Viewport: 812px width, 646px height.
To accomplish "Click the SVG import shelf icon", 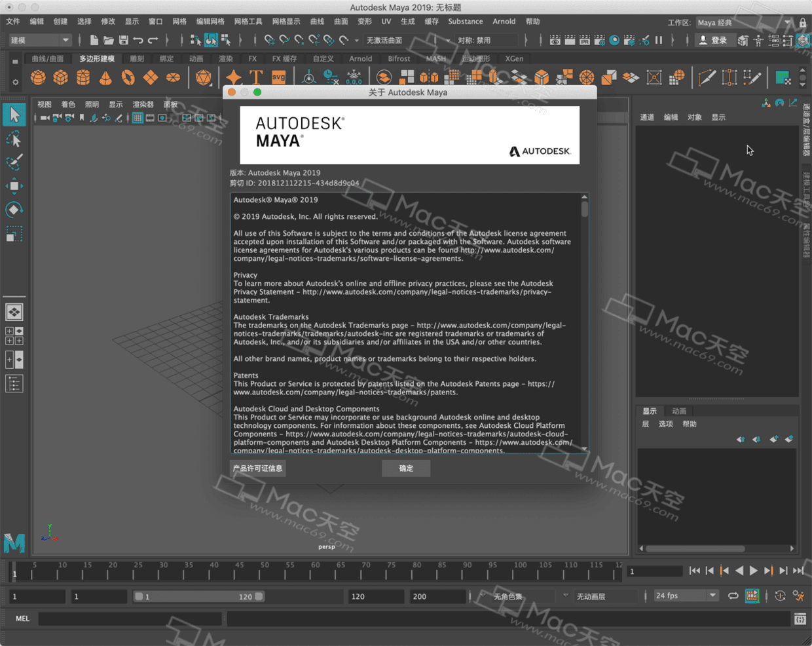I will point(278,78).
